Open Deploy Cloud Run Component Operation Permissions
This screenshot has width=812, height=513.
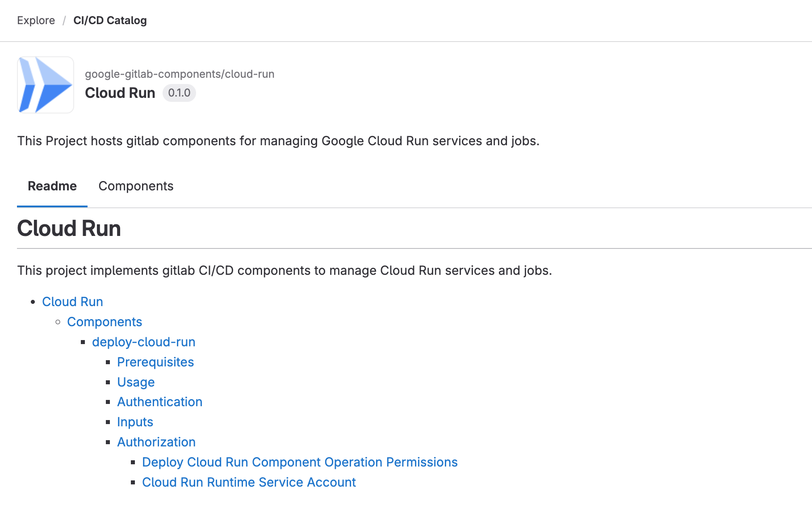pos(300,462)
